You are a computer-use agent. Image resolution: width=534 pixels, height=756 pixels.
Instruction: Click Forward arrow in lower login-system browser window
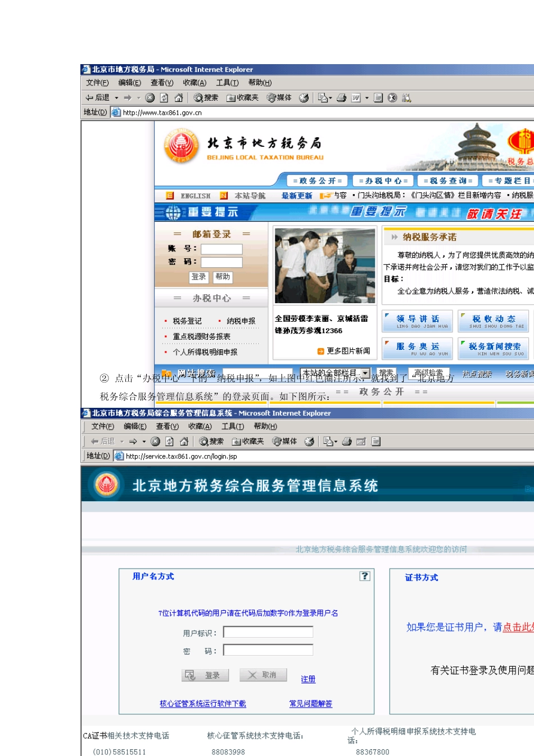(133, 442)
